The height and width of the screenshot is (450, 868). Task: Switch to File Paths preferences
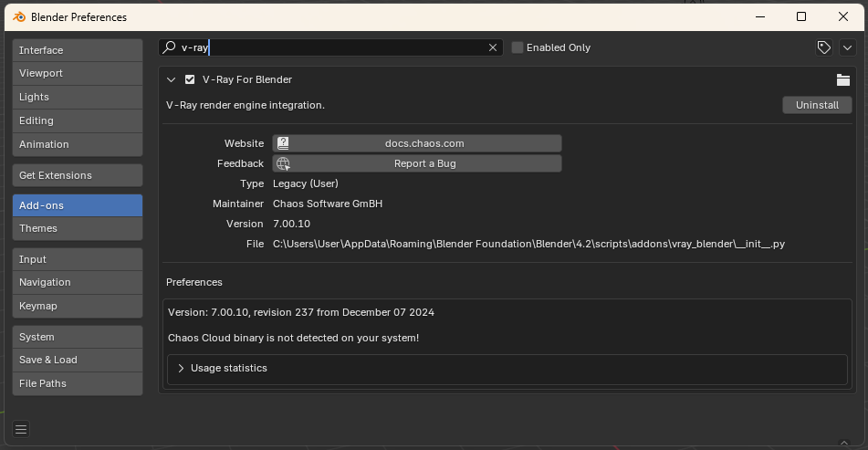[x=78, y=383]
